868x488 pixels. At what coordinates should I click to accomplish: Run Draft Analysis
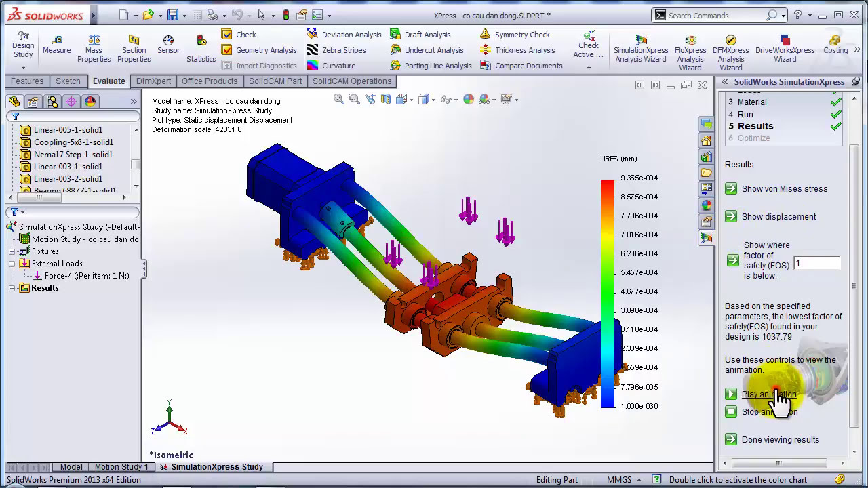(420, 35)
